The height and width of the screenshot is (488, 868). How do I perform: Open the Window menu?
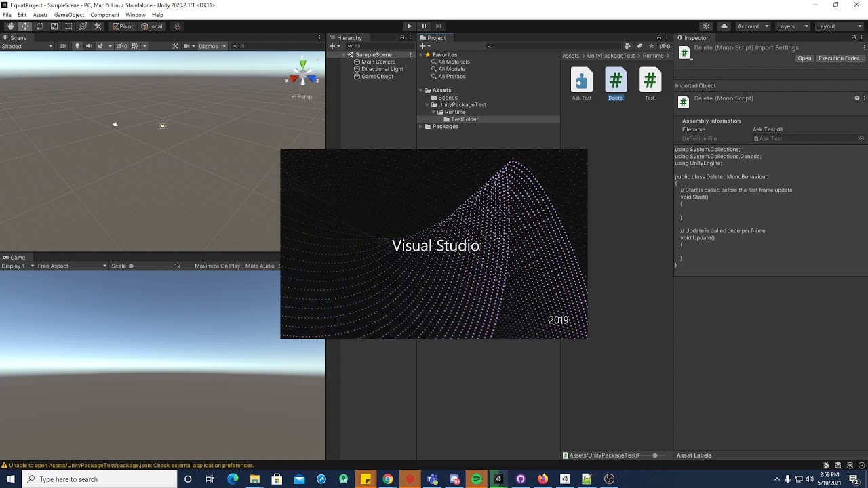[136, 15]
